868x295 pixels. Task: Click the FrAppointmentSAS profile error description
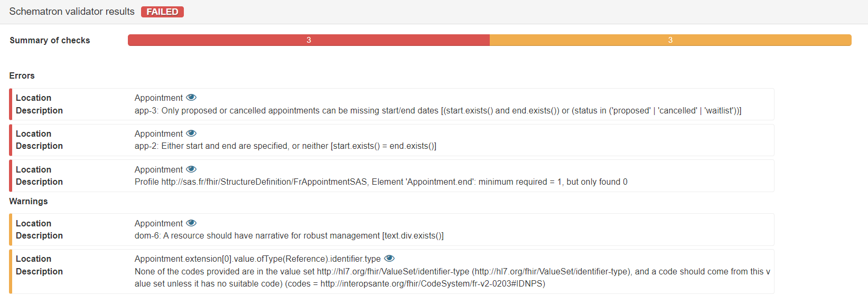click(x=380, y=182)
